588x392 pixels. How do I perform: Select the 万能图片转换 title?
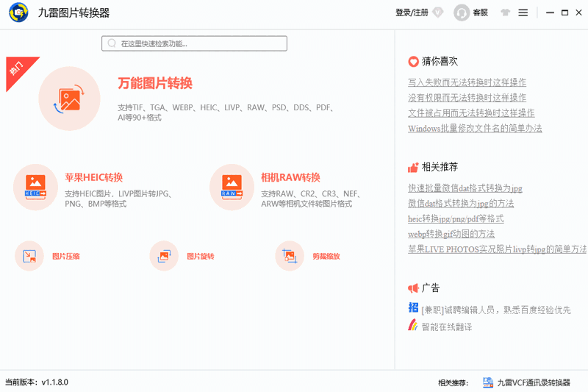[155, 83]
